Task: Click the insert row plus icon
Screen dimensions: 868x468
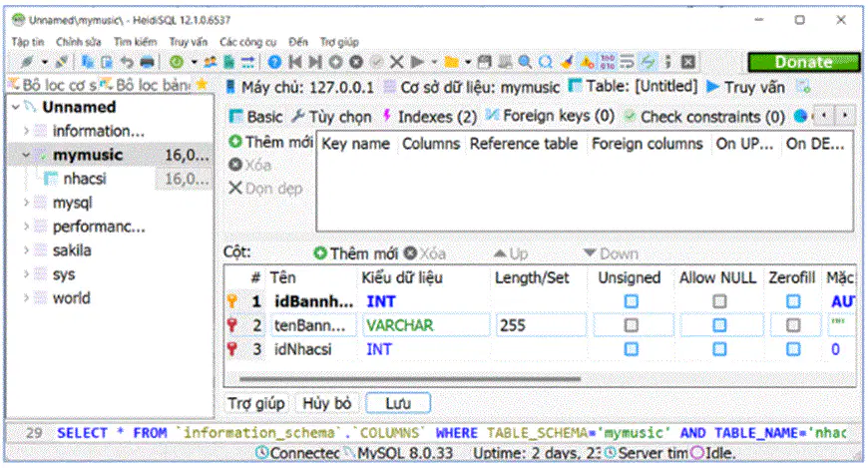Action: [335, 62]
